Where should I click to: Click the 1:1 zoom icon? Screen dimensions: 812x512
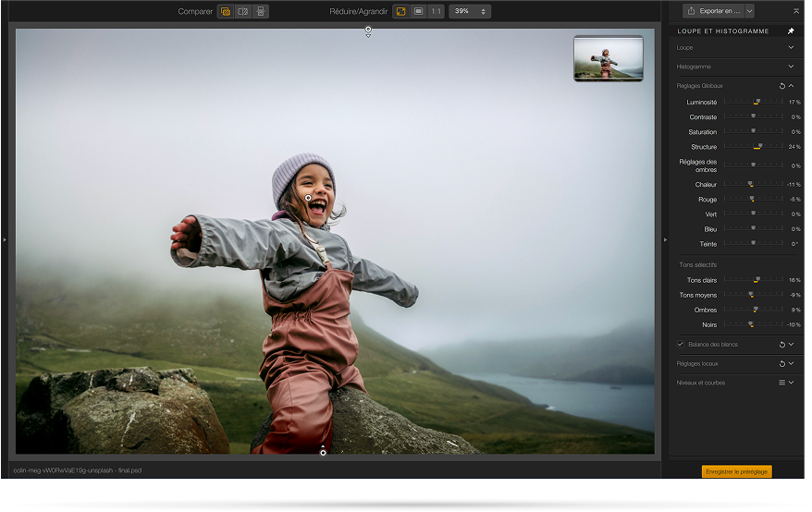[x=436, y=11]
